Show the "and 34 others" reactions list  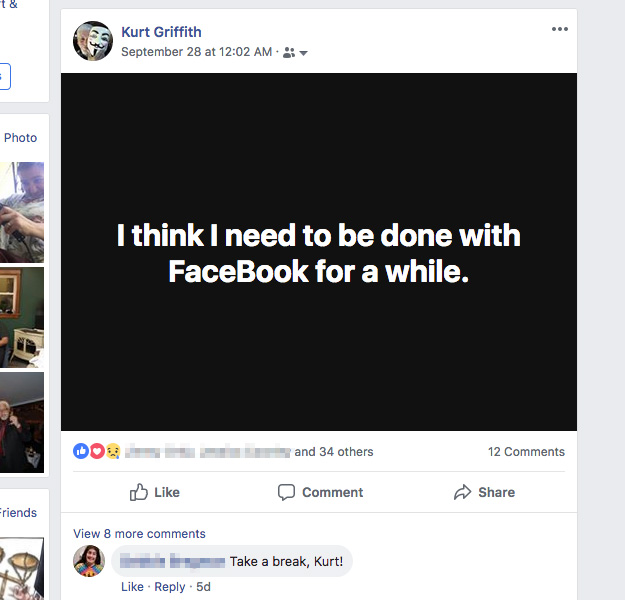coord(334,452)
